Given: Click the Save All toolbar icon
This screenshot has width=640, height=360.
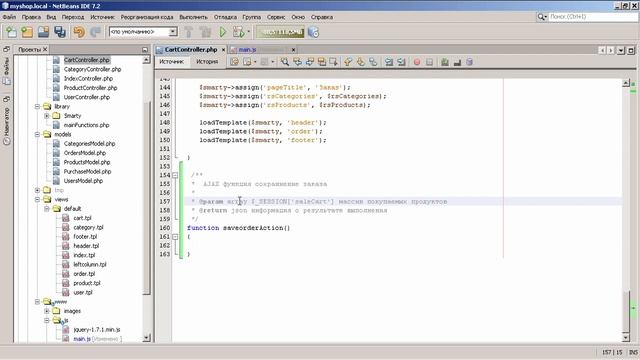Looking at the screenshot, I should [x=60, y=32].
